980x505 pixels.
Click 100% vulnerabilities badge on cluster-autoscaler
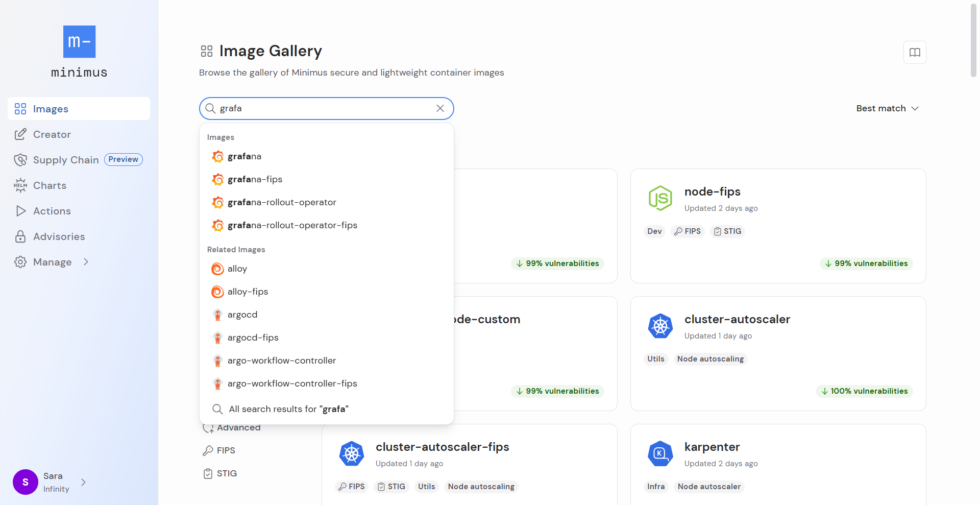click(x=864, y=391)
